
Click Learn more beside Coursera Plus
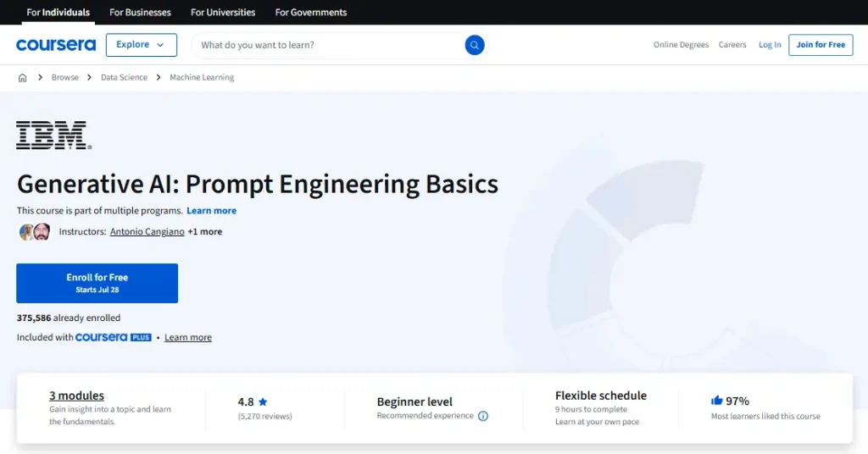[188, 337]
